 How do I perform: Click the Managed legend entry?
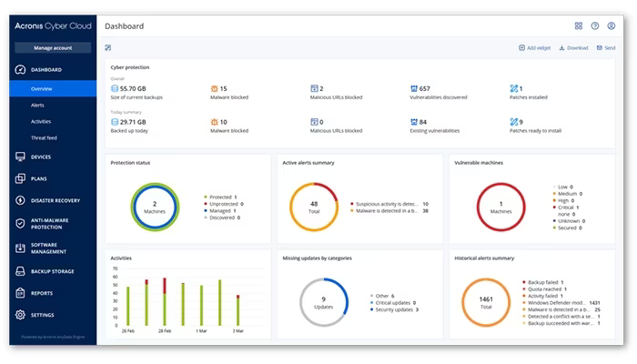220,211
